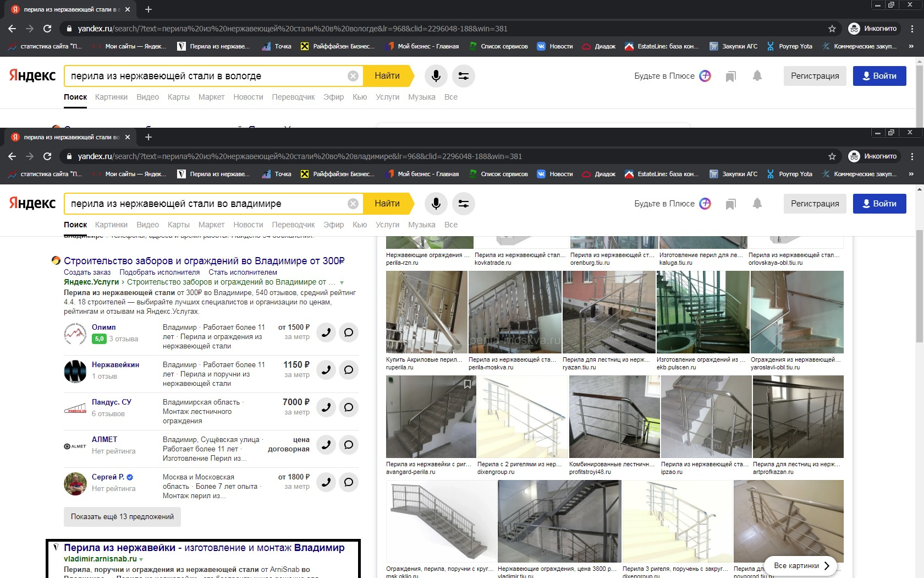Open the avangard-perila.ru staircase thumbnail
924x578 pixels.
430,417
